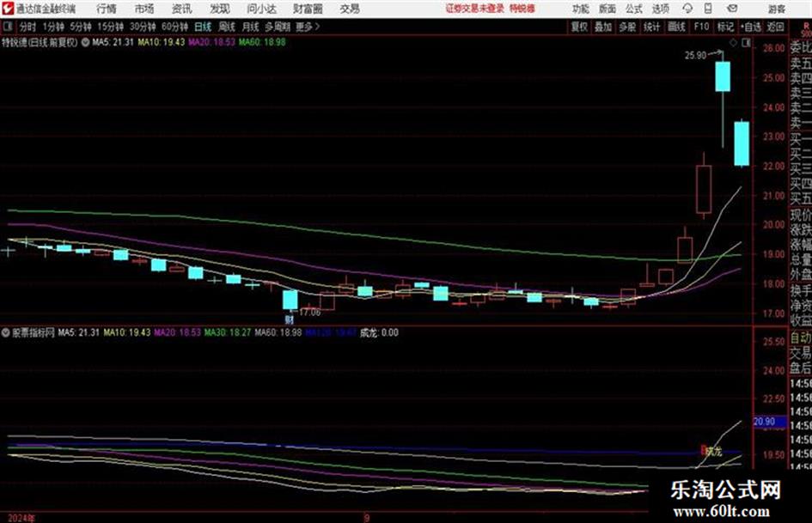Open the 市场 menu

point(144,9)
